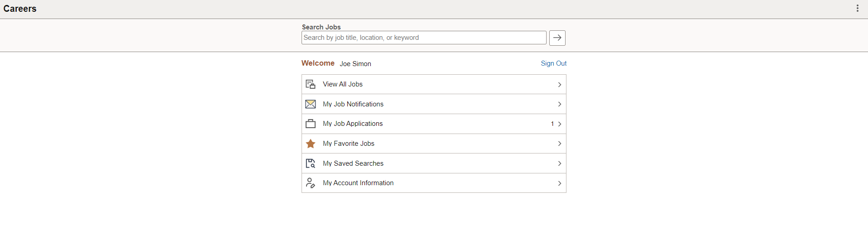Click the Account Information person icon
868x230 pixels.
point(311,183)
